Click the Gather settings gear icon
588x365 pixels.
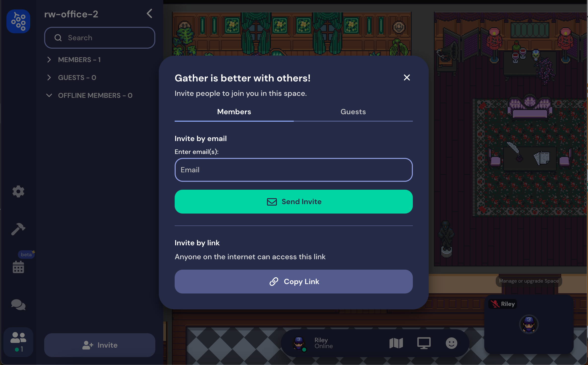coord(18,192)
